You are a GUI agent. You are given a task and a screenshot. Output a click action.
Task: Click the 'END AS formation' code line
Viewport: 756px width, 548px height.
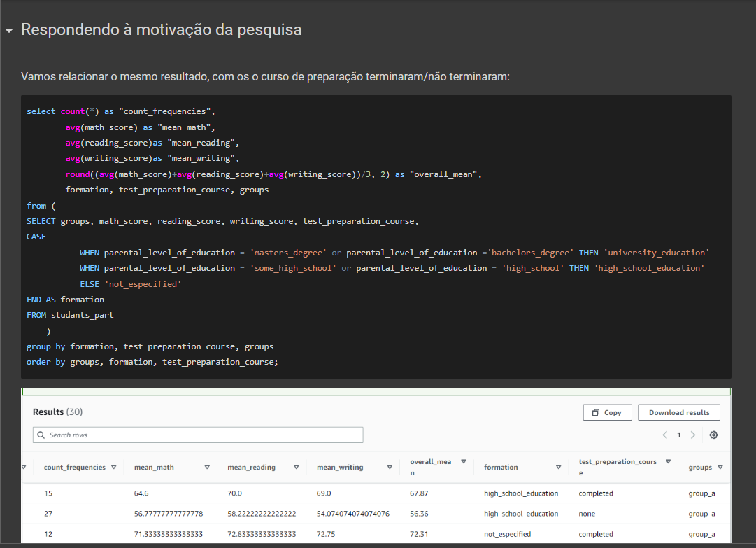pos(66,300)
